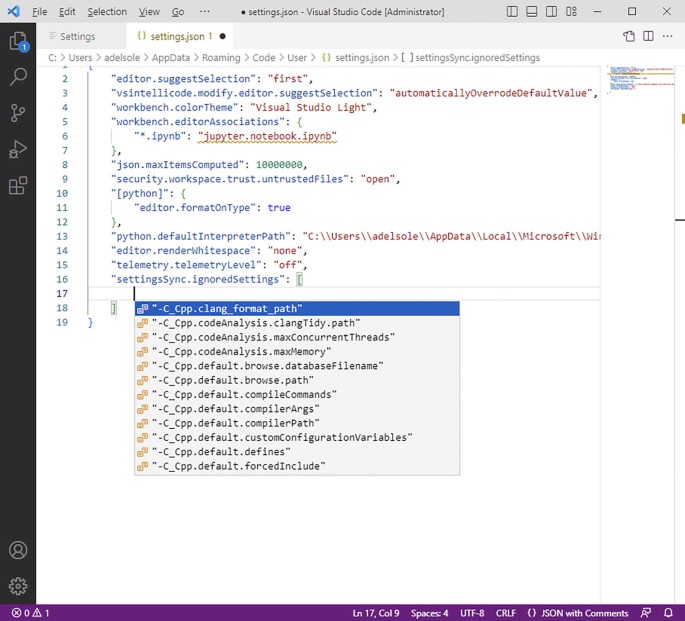Select "-C_Cpp.default.compilerPath" suggestion
685x621 pixels.
(222, 423)
